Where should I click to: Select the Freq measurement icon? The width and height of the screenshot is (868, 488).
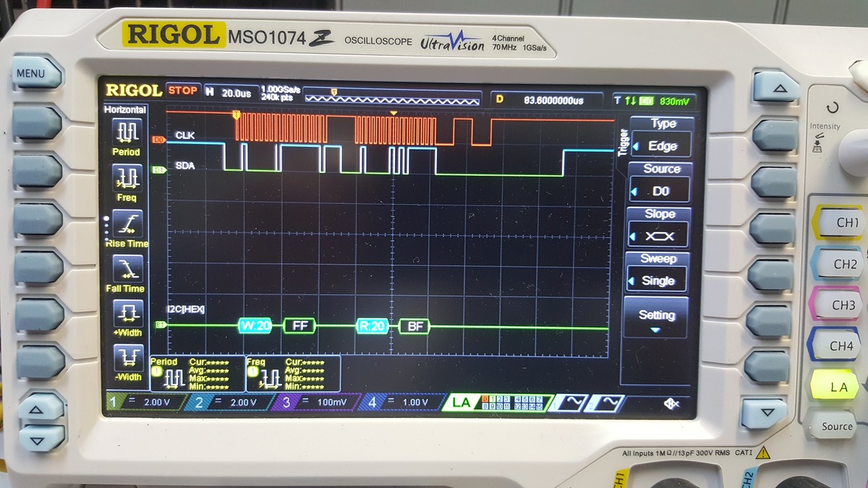(127, 176)
